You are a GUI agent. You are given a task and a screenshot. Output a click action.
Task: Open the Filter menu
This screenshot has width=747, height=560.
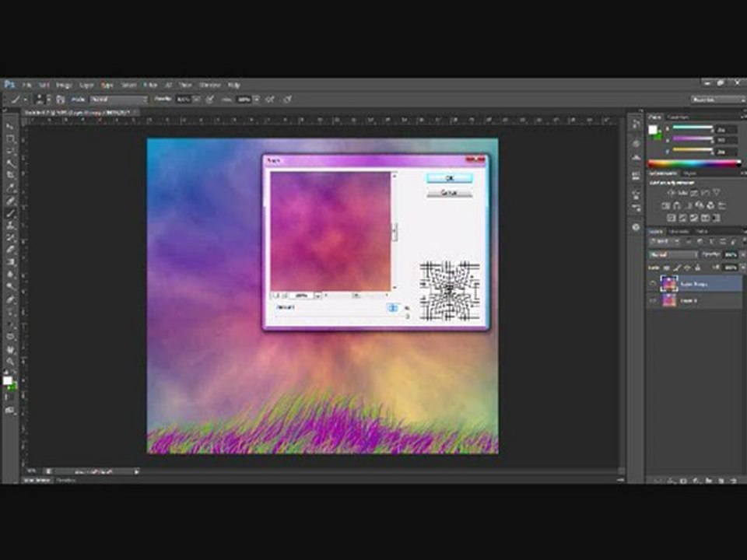[149, 85]
